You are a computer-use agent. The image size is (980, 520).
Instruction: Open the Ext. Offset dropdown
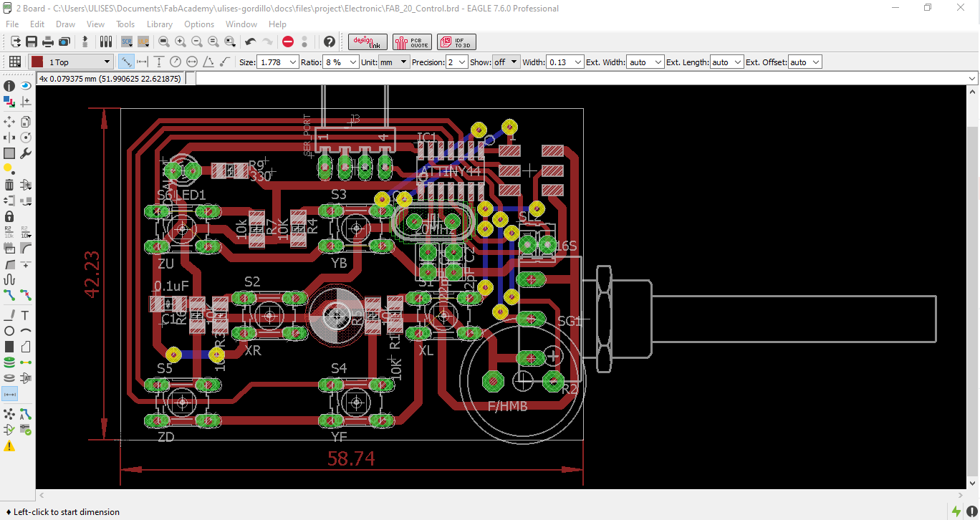[x=805, y=62]
